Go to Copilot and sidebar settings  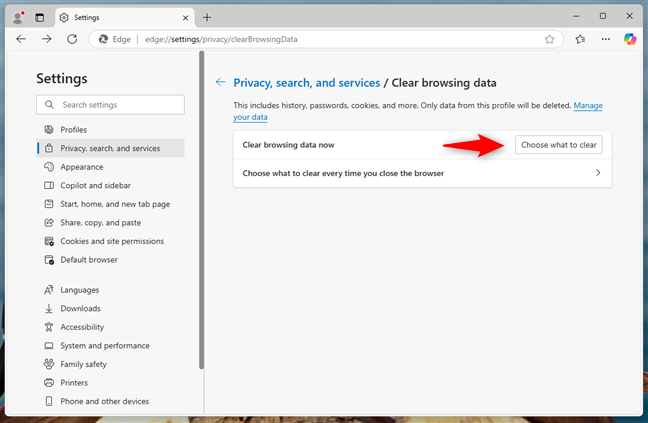110,185
